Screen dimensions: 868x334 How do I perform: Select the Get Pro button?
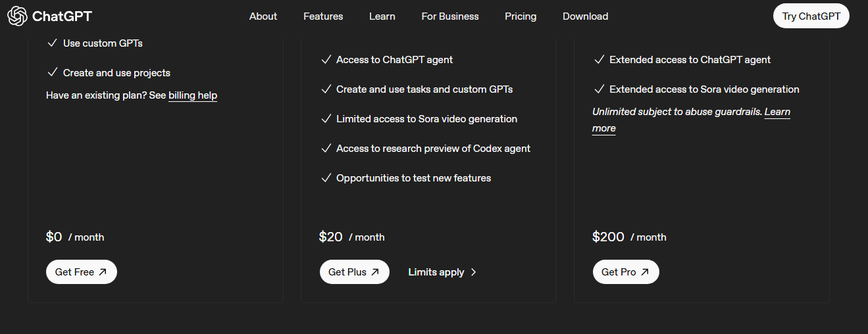click(625, 272)
